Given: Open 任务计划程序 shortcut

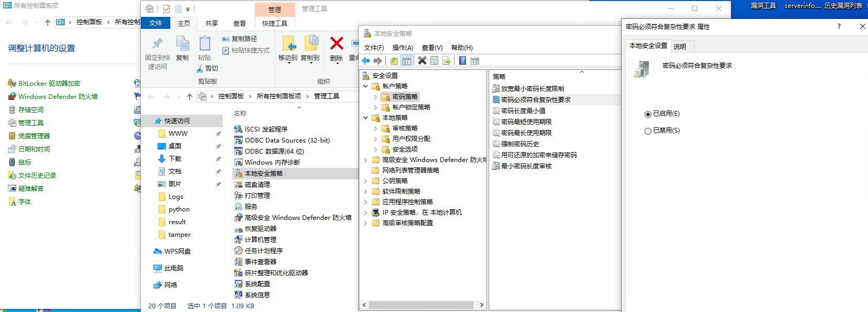Looking at the screenshot, I should click(x=259, y=250).
